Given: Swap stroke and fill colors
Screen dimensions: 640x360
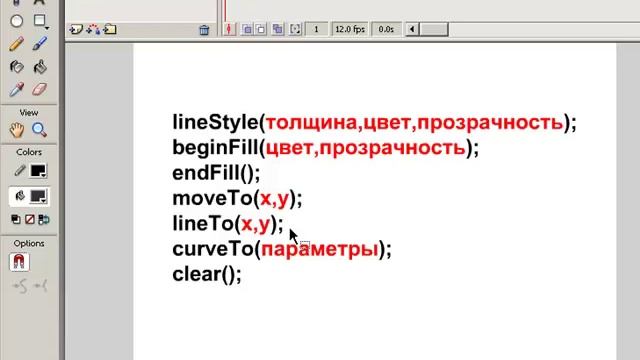Looking at the screenshot, I should [43, 220].
